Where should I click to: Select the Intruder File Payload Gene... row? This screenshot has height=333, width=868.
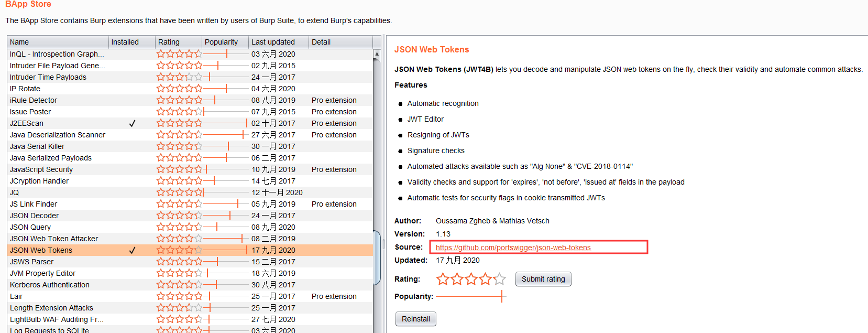190,66
